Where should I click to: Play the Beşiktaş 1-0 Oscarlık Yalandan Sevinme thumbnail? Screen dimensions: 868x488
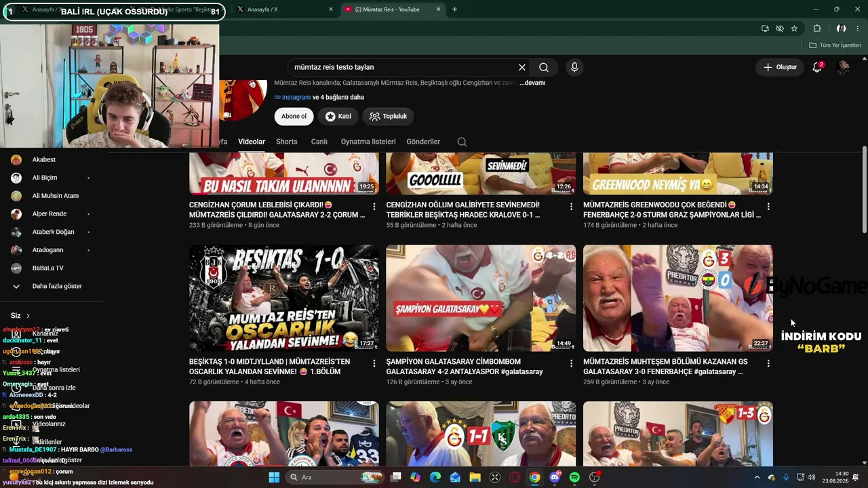pos(284,298)
